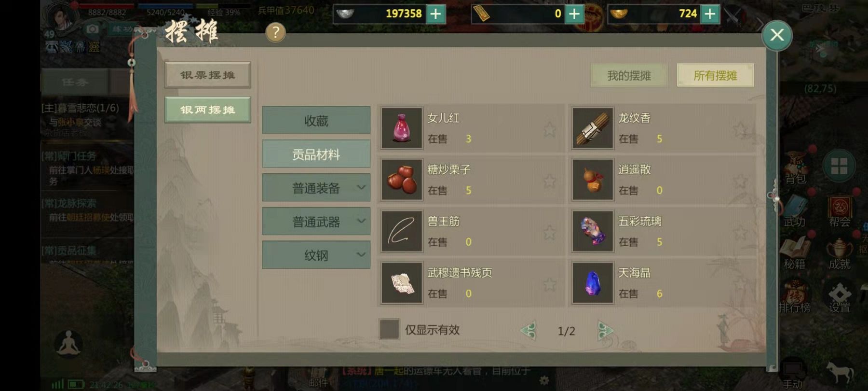The height and width of the screenshot is (391, 868).
Task: Add silver with the plus icon beside 197358
Action: tap(435, 14)
